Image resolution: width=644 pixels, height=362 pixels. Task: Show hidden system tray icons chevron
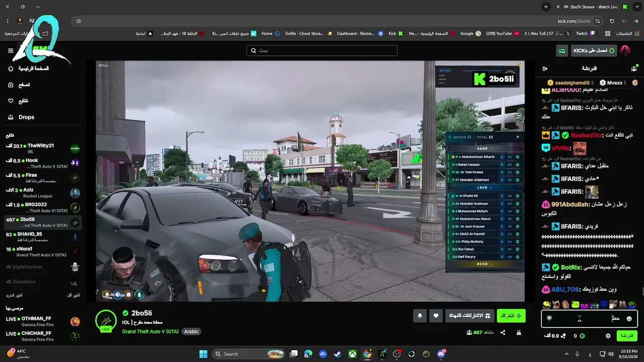567,354
